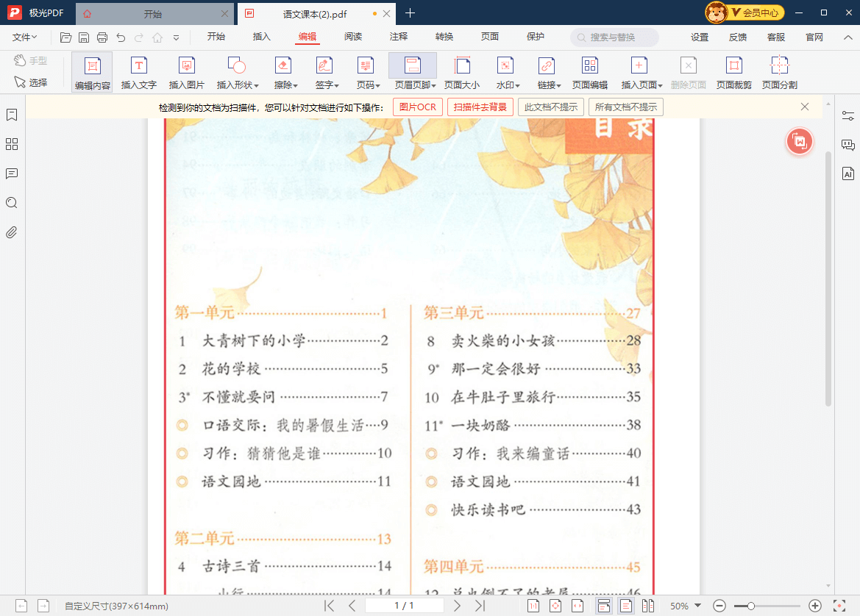Select the 编辑内容 tool
The image size is (860, 616).
(92, 72)
